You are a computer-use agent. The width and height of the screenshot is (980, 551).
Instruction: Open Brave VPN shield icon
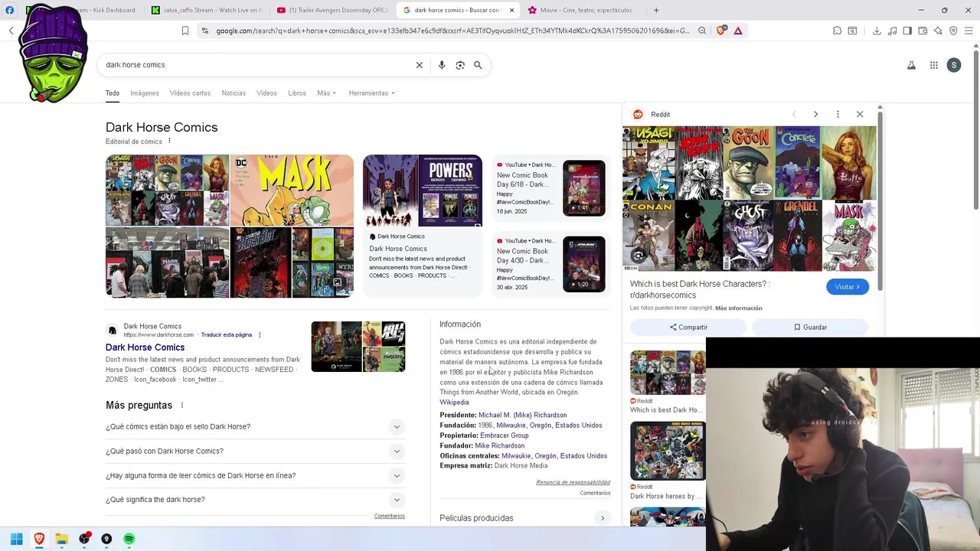953,31
